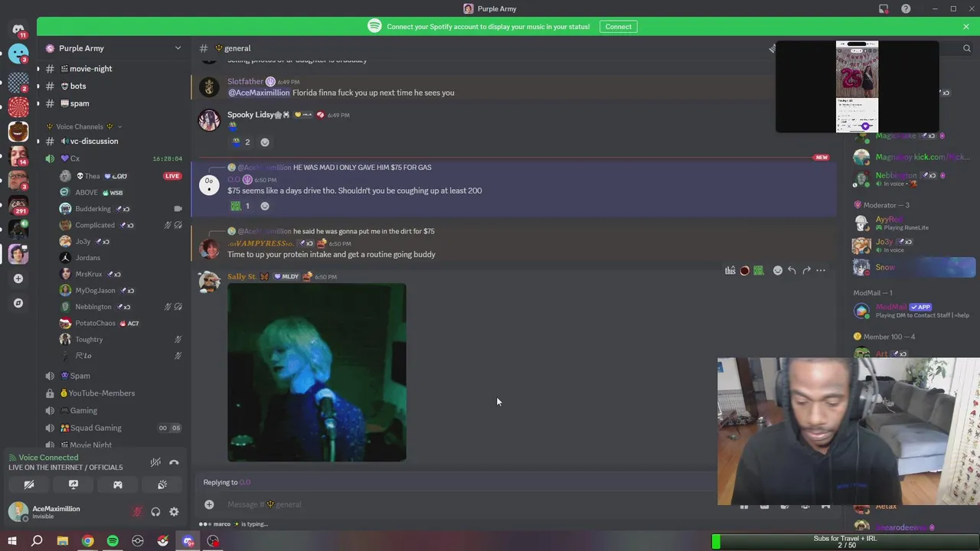The image size is (980, 551).
Task: Click Slotfather username in chat
Action: coord(245,81)
